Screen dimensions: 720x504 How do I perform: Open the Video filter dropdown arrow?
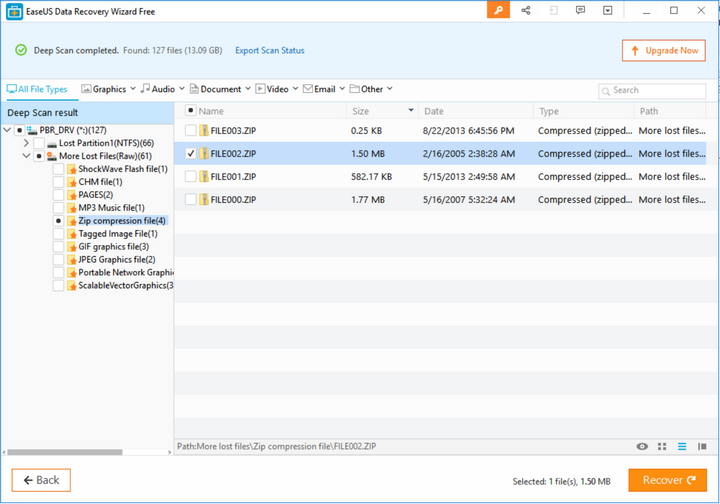point(295,89)
